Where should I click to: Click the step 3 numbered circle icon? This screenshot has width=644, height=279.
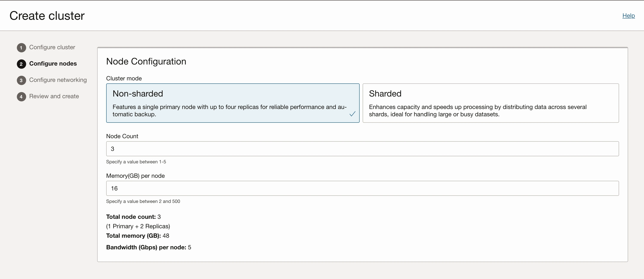pyautogui.click(x=21, y=80)
